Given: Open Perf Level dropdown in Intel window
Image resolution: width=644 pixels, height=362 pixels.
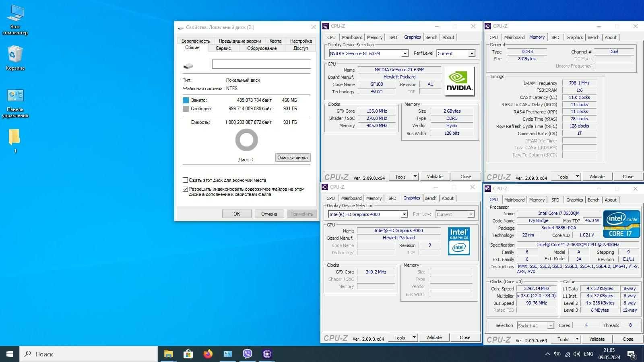Looking at the screenshot, I should pyautogui.click(x=471, y=214).
